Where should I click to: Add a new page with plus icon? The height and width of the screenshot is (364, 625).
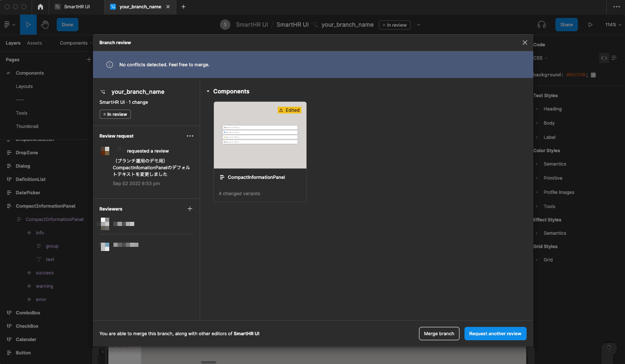pos(88,60)
